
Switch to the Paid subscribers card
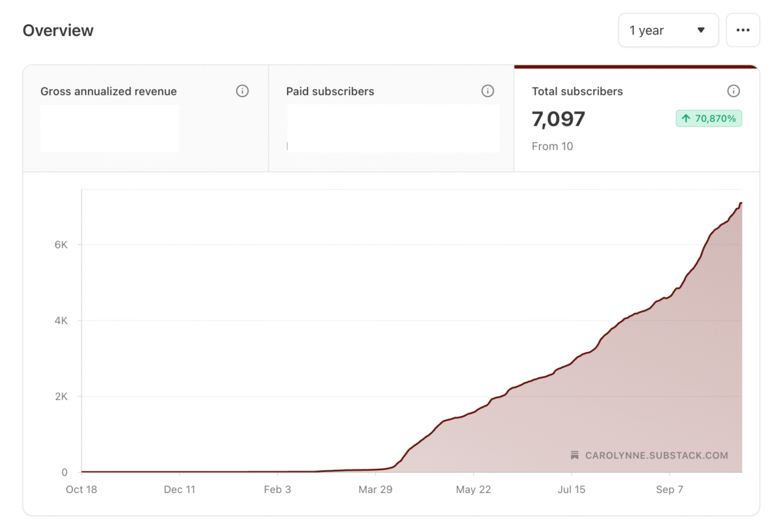[x=391, y=117]
